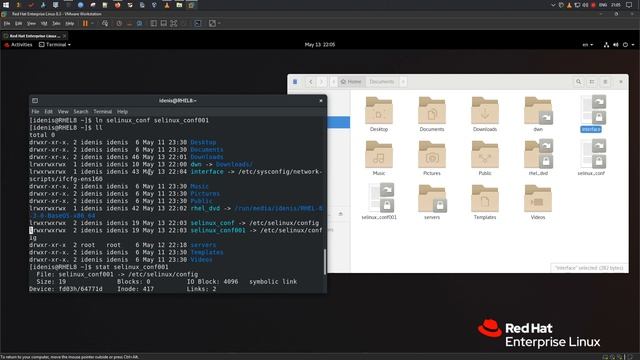Click the VMware full screen icon
The image size is (640, 360).
coord(174,24)
